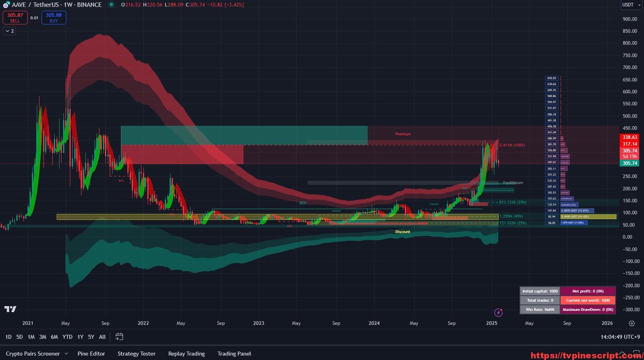This screenshot has height=360, width=644.
Task: Open Crypto Pairs Screener dropdown arrow
Action: tap(66, 354)
